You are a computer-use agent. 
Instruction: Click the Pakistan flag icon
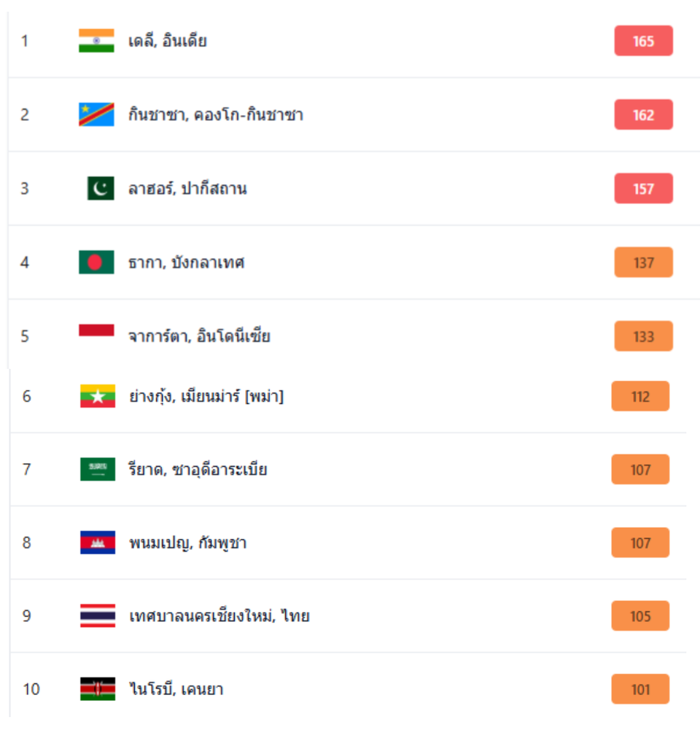coord(101,189)
